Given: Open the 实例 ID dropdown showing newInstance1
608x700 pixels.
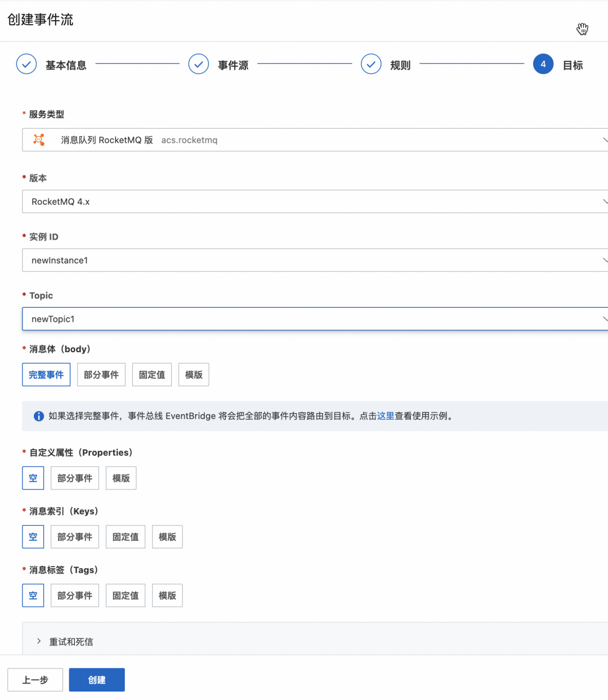Looking at the screenshot, I should point(315,260).
